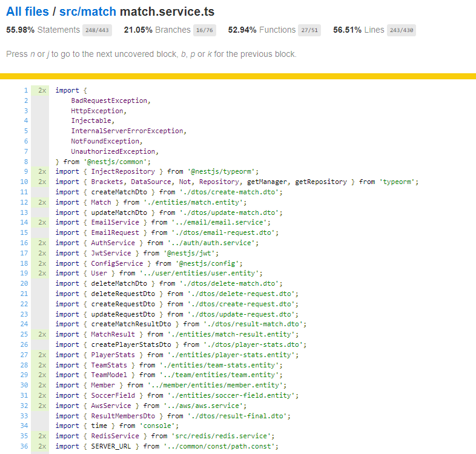Open the All files breadcrumb link
This screenshot has width=476, height=454.
[x=27, y=12]
